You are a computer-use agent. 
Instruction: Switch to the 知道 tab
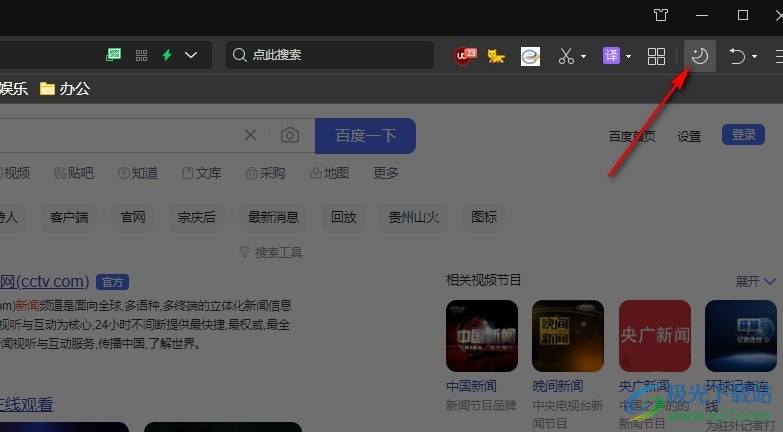pos(138,173)
